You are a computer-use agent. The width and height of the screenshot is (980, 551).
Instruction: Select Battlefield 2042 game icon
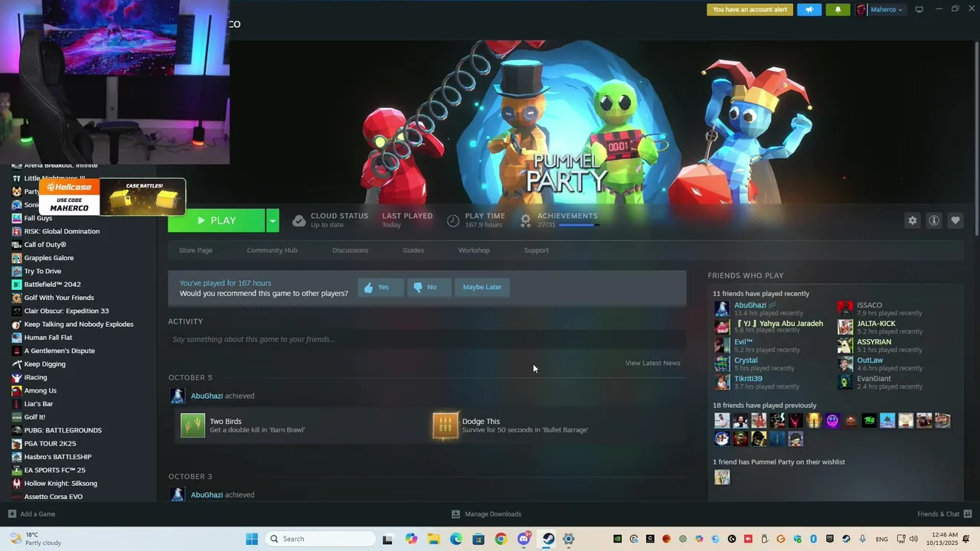coord(17,285)
